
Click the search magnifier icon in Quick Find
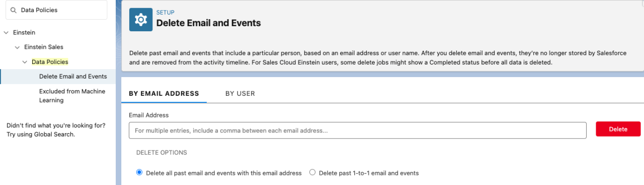pyautogui.click(x=14, y=10)
